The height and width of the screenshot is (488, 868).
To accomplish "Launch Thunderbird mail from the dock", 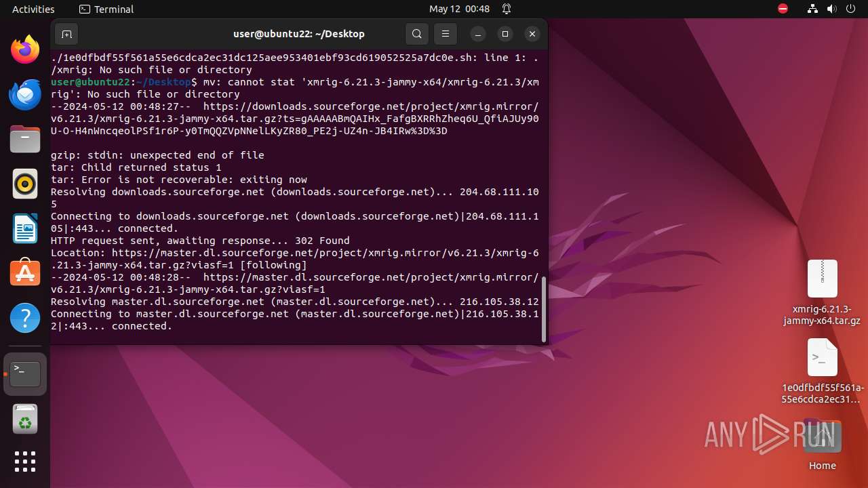I will (25, 94).
